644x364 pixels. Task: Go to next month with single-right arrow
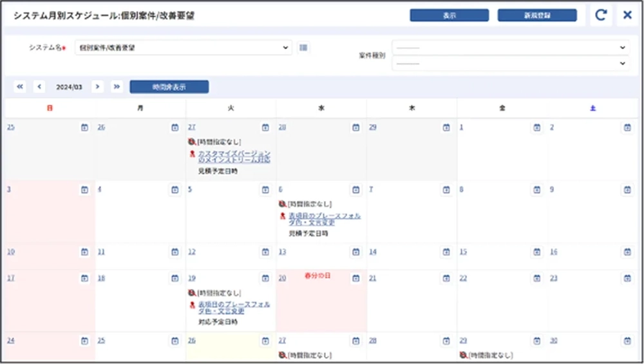coord(97,87)
